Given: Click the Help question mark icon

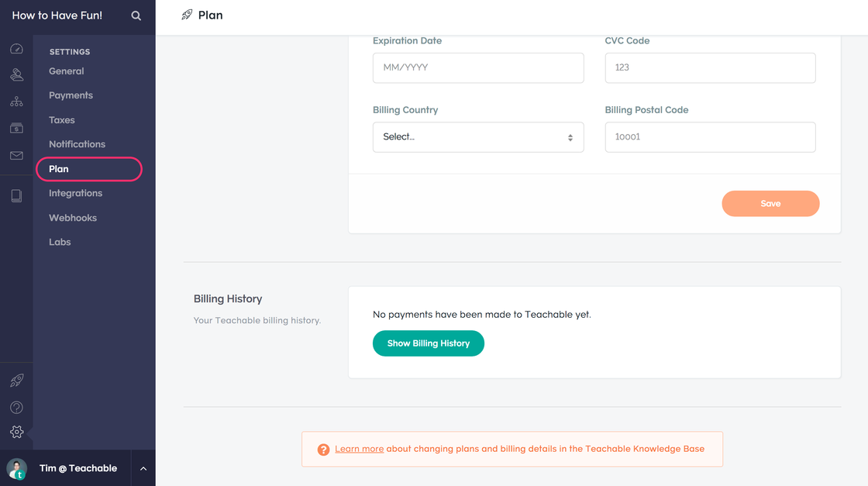Looking at the screenshot, I should (x=16, y=408).
